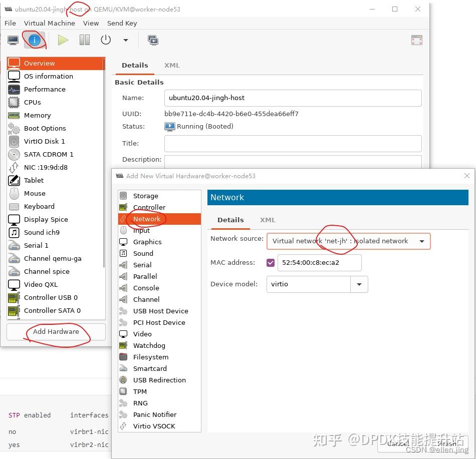
Task: Switch the viewer to fullscreen
Action: pyautogui.click(x=416, y=40)
